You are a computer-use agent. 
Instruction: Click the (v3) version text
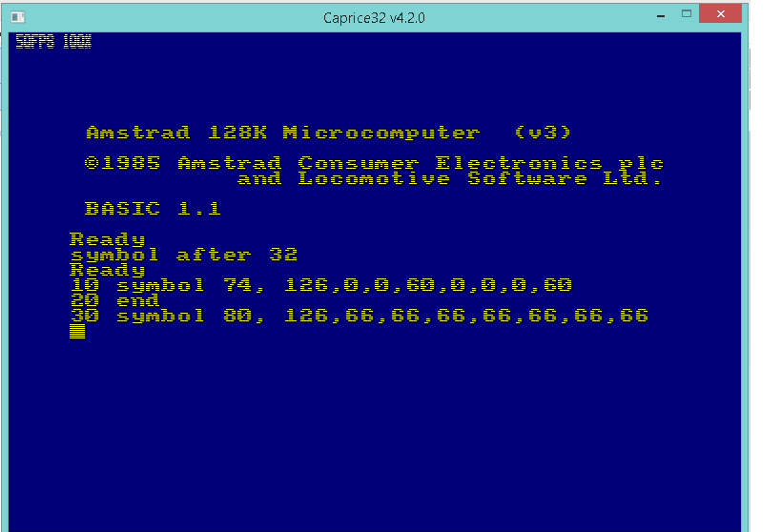coord(543,133)
